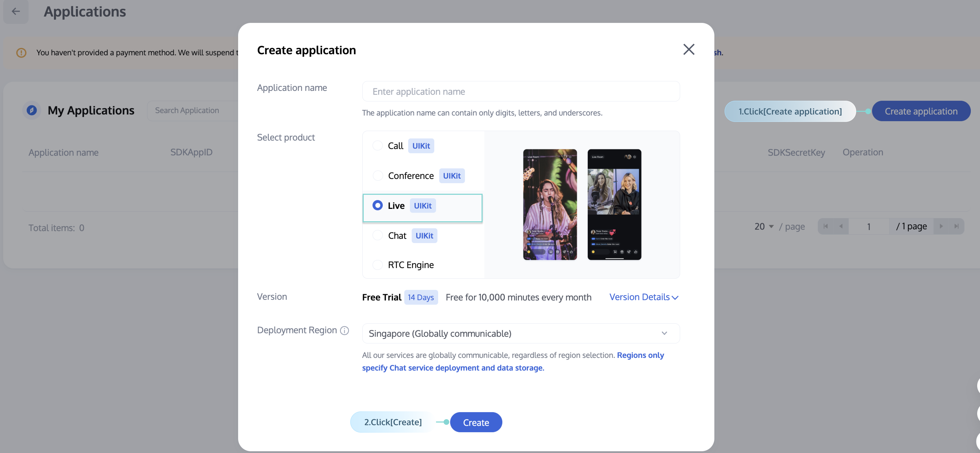This screenshot has width=980, height=453.
Task: Expand Version Details
Action: [x=643, y=297]
